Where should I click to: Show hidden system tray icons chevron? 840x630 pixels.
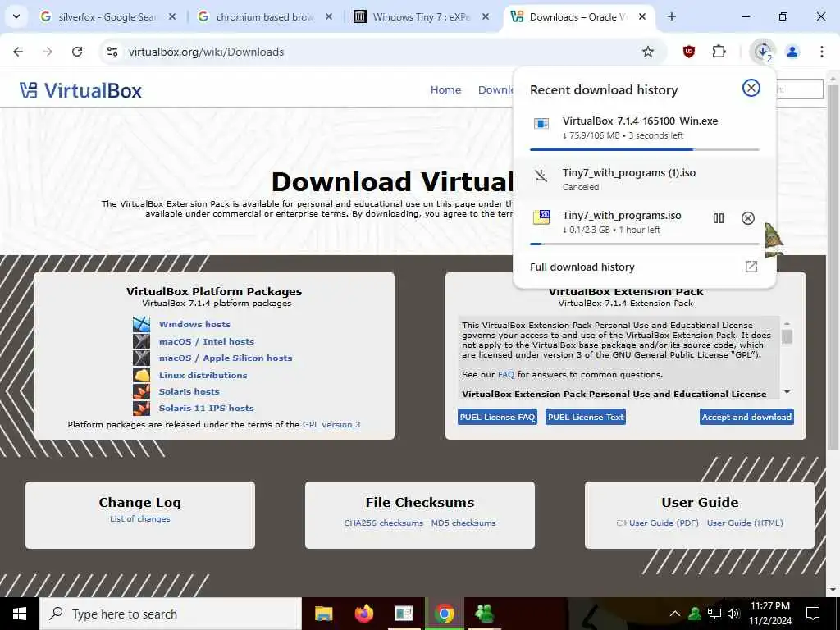click(674, 614)
